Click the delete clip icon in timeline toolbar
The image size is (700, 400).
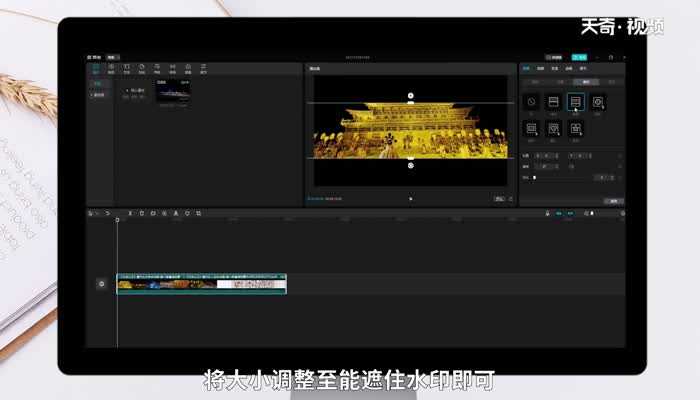tap(142, 213)
